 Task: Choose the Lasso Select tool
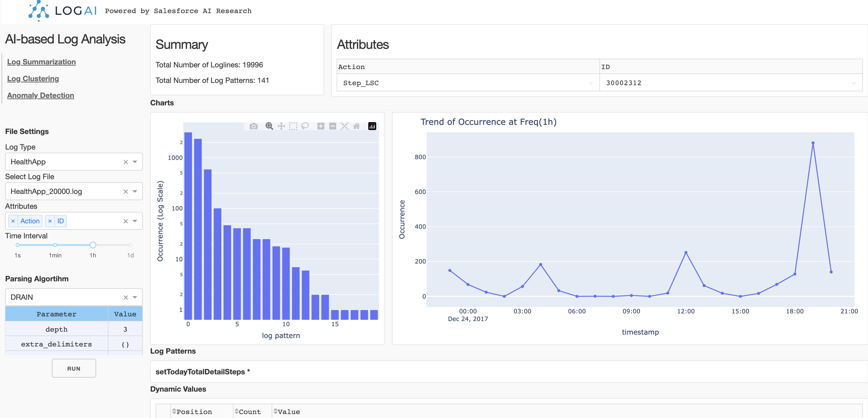305,126
